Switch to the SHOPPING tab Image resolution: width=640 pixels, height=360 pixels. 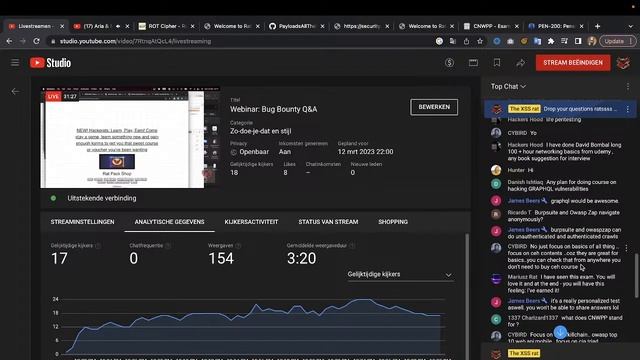[393, 222]
